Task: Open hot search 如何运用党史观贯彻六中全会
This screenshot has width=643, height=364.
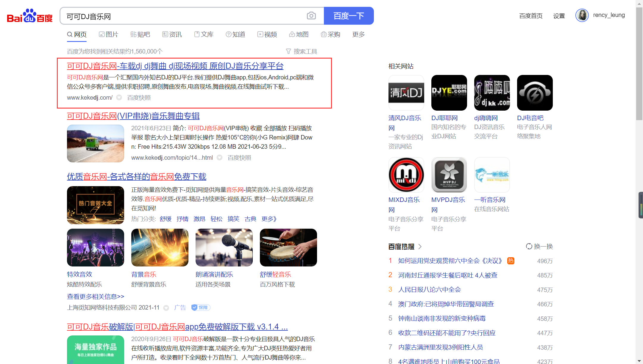Action: (x=450, y=261)
